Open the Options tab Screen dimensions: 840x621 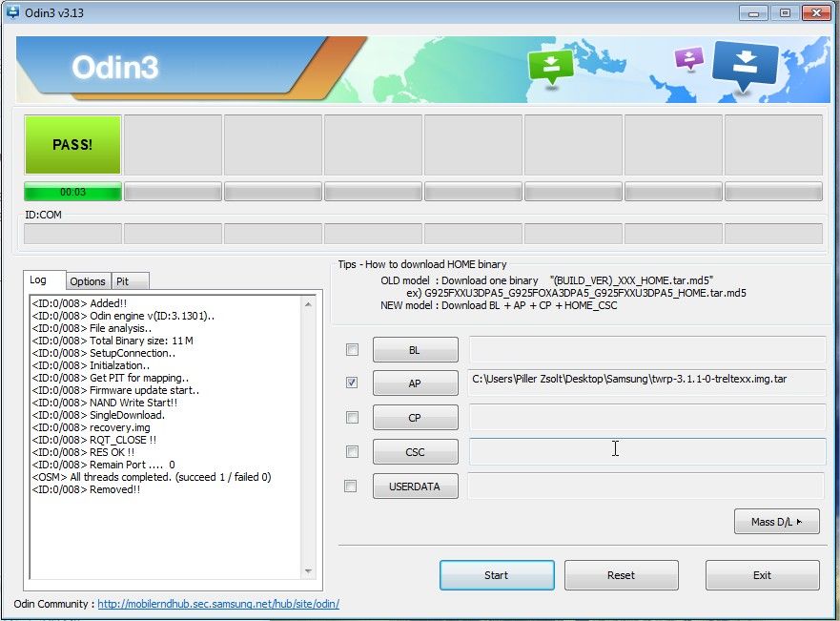coord(88,281)
